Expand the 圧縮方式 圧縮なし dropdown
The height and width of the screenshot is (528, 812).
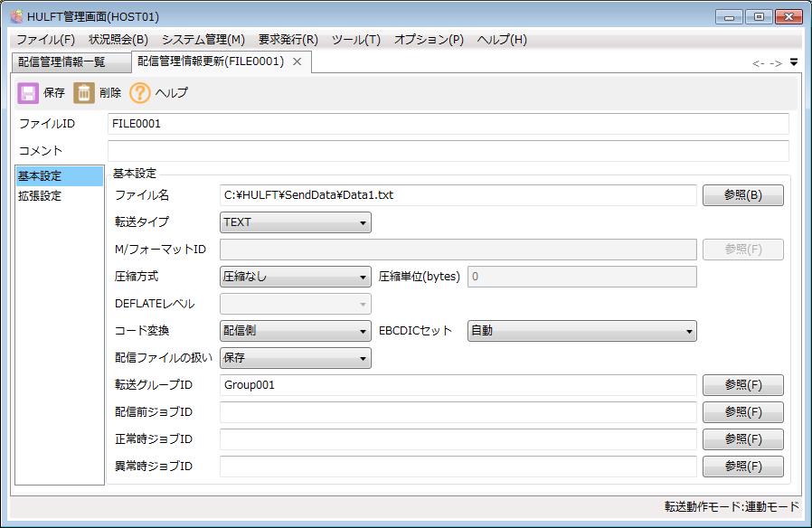pyautogui.click(x=295, y=277)
